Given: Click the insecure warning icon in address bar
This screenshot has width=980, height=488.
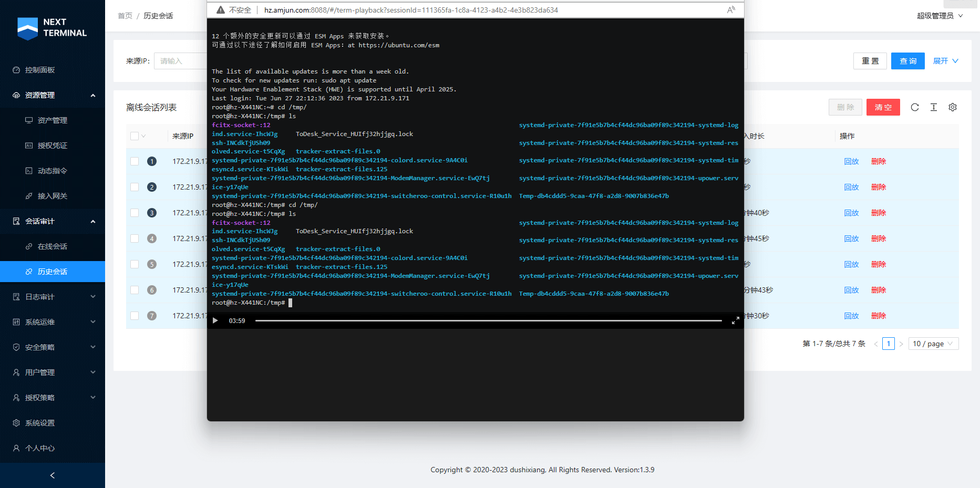Looking at the screenshot, I should click(221, 10).
